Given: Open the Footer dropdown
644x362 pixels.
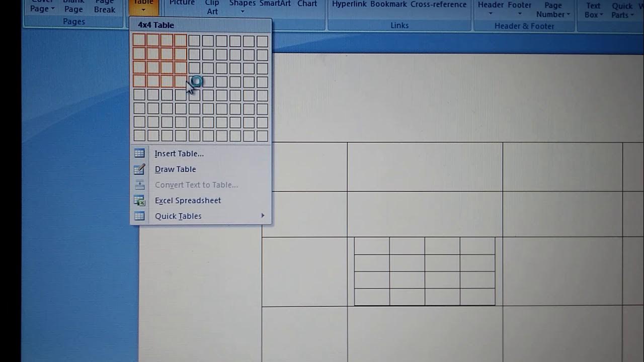Looking at the screenshot, I should (x=520, y=8).
